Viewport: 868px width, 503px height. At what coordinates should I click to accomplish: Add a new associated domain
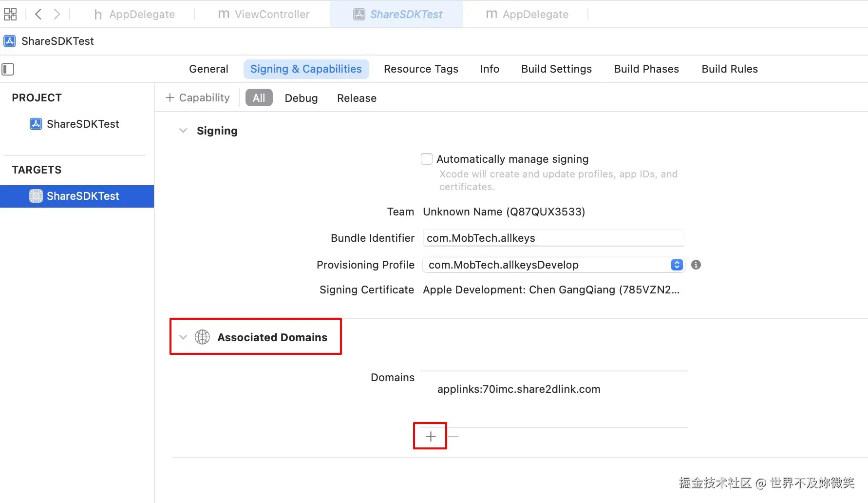431,436
